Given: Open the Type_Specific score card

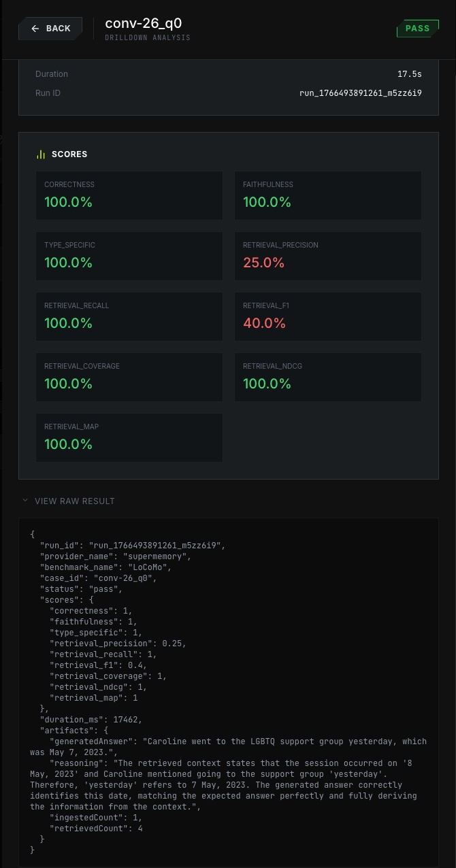Looking at the screenshot, I should pyautogui.click(x=129, y=256).
